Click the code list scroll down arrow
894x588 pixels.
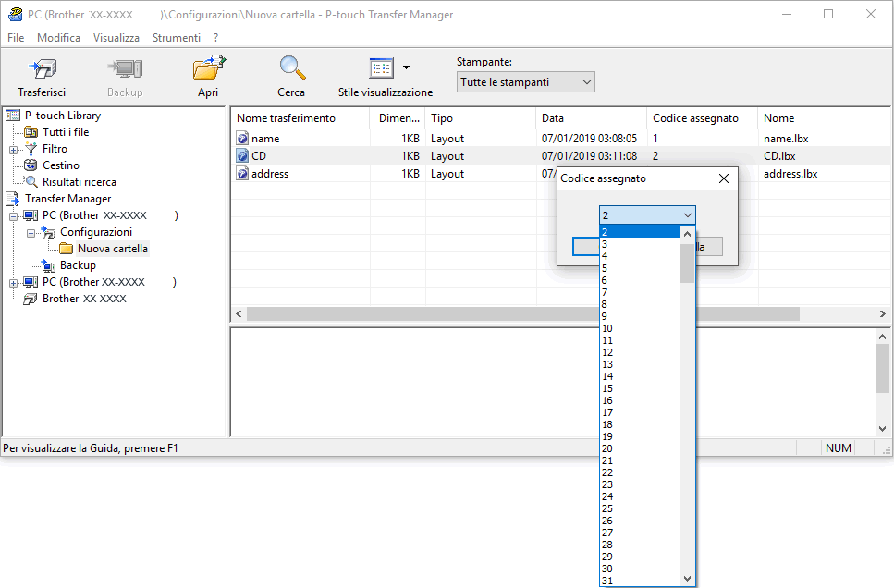pos(687,579)
